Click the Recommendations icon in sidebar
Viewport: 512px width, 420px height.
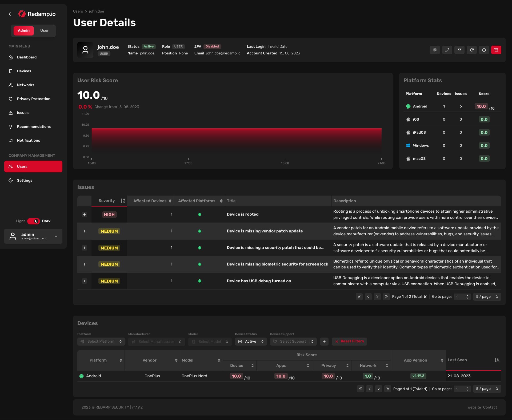pos(11,126)
